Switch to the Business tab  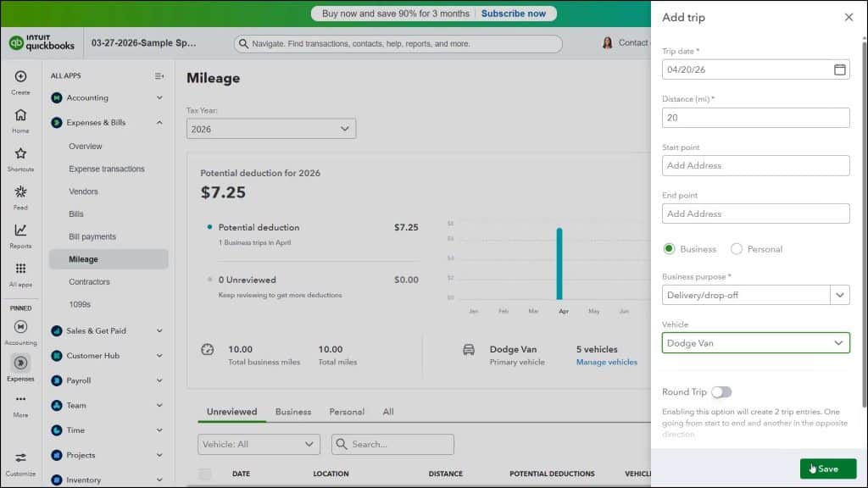coord(293,413)
